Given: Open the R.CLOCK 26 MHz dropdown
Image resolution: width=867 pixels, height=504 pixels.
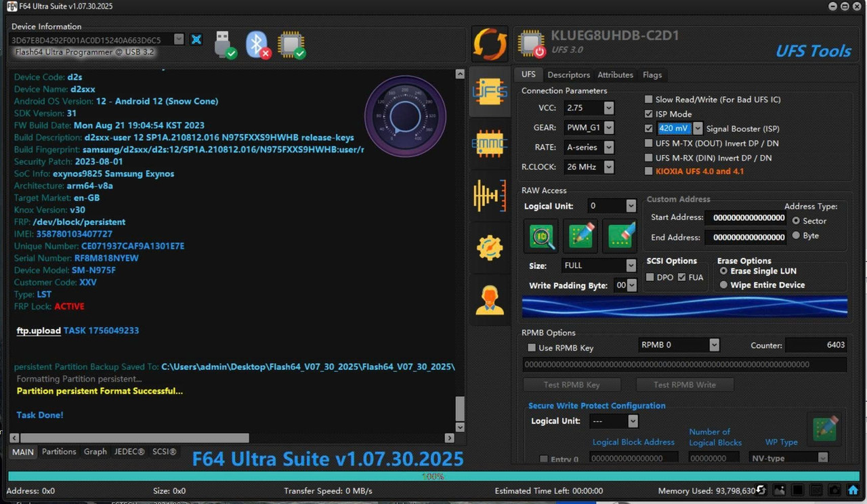Looking at the screenshot, I should [608, 167].
